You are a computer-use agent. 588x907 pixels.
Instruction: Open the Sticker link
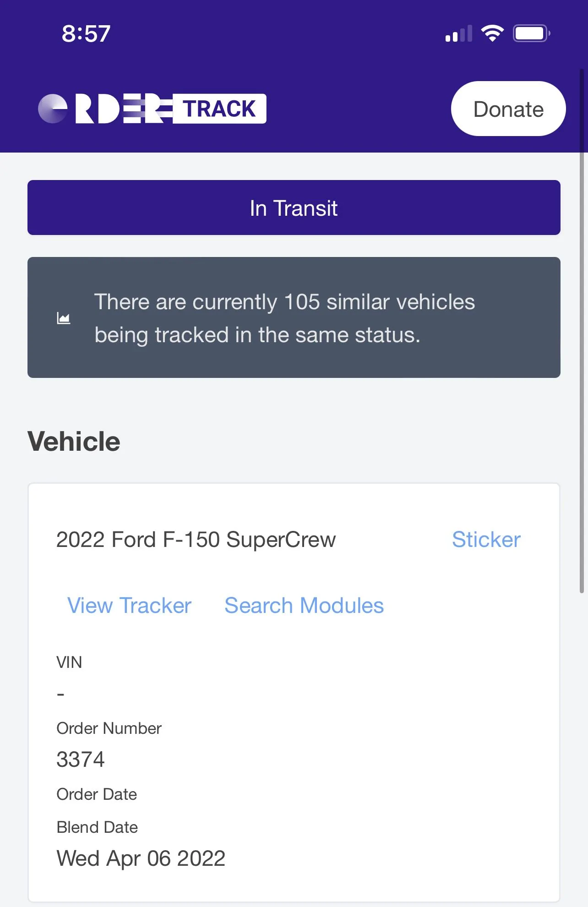pos(486,540)
